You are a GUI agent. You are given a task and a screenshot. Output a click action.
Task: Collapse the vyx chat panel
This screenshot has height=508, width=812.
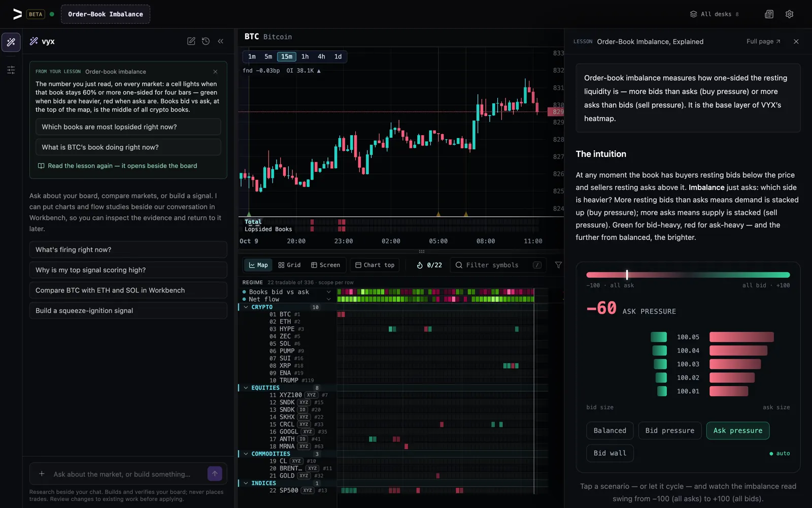coord(220,41)
